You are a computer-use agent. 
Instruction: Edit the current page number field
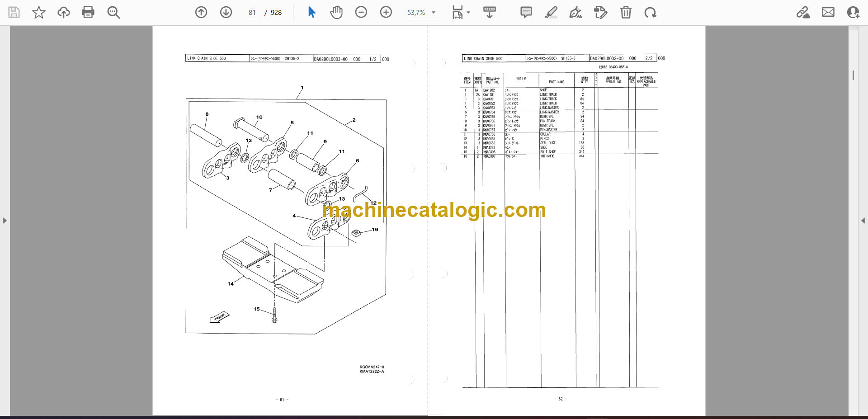252,13
